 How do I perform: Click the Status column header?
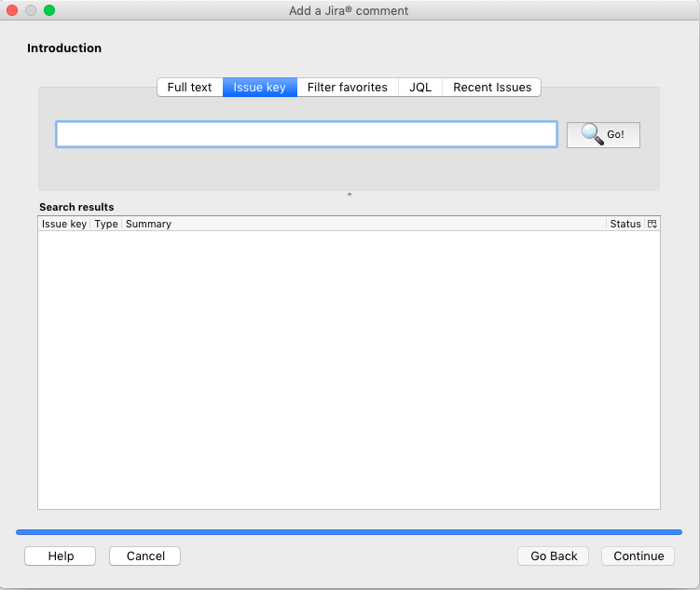(x=625, y=224)
